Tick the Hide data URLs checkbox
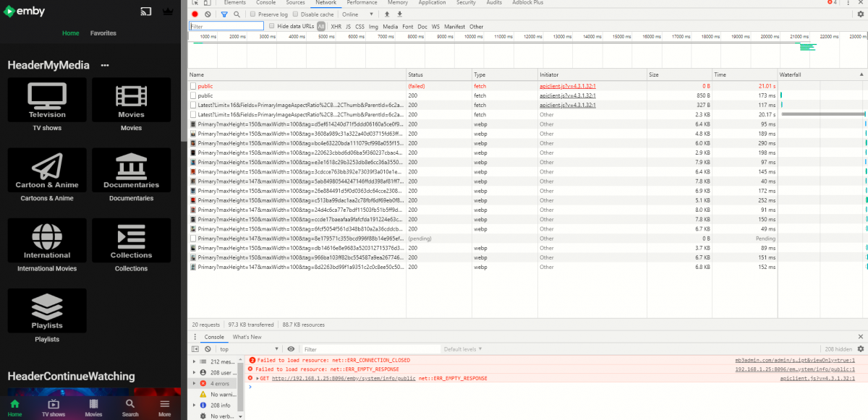The height and width of the screenshot is (420, 868). coord(272,27)
